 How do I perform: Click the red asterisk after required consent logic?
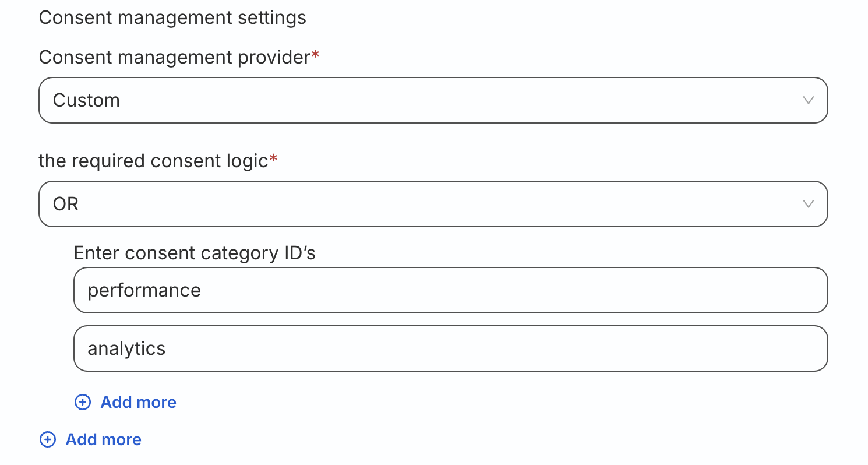coord(273,159)
